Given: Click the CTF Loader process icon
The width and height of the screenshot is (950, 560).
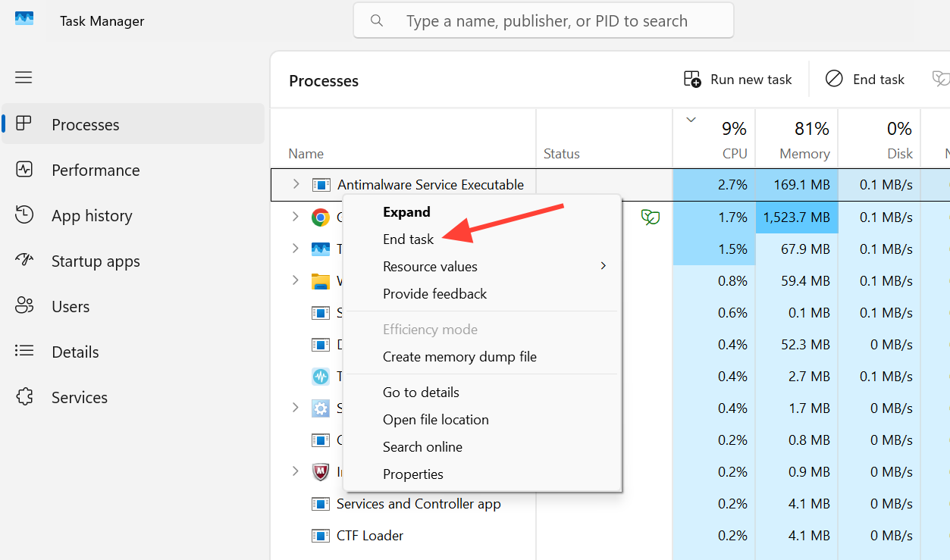Looking at the screenshot, I should point(321,536).
